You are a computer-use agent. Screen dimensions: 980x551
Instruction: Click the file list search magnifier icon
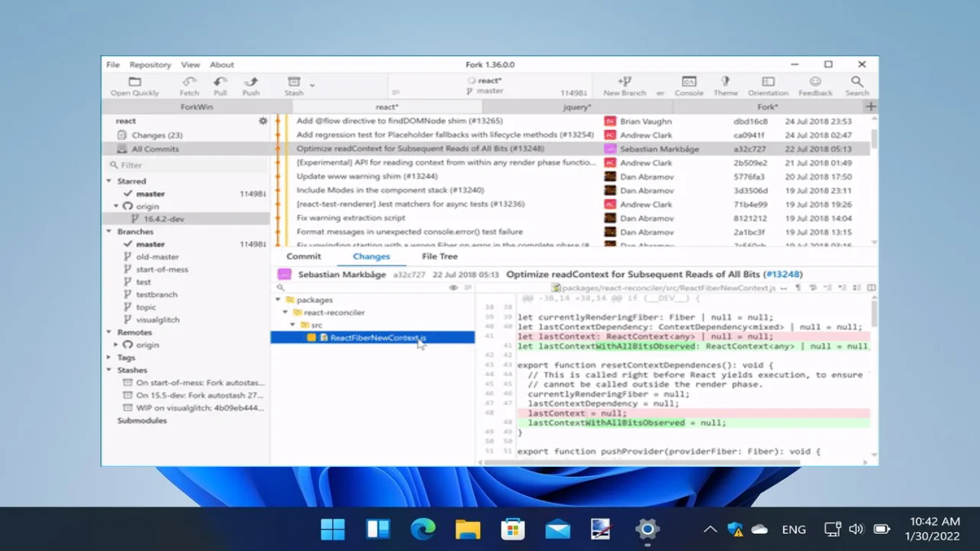280,288
